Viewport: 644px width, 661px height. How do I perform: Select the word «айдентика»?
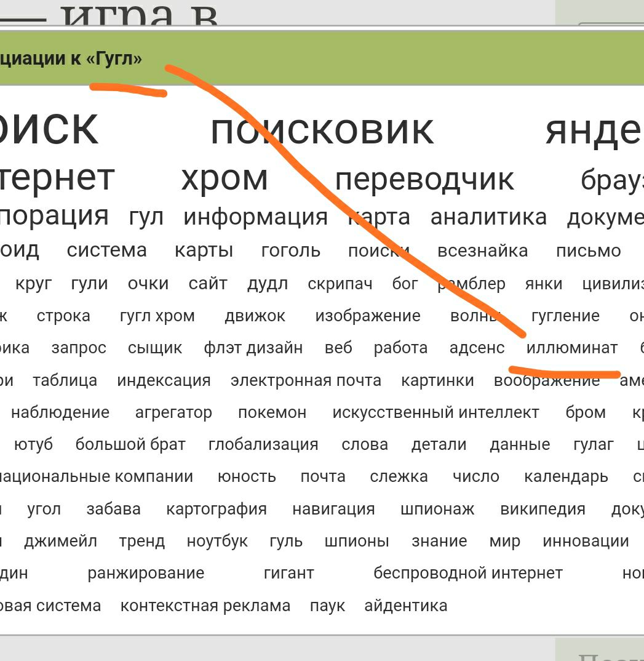click(x=406, y=606)
